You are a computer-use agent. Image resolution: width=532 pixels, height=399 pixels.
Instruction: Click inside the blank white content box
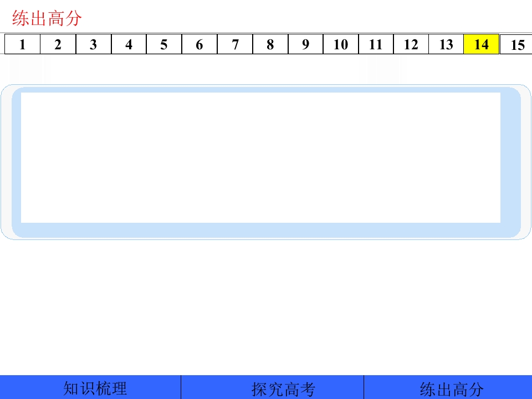coord(260,158)
